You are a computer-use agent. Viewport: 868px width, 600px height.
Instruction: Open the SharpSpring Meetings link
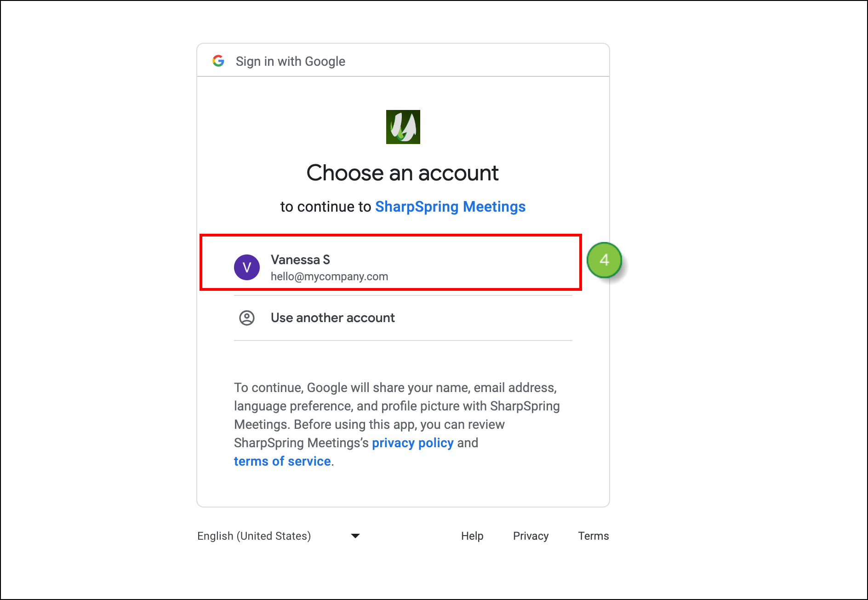tap(450, 207)
